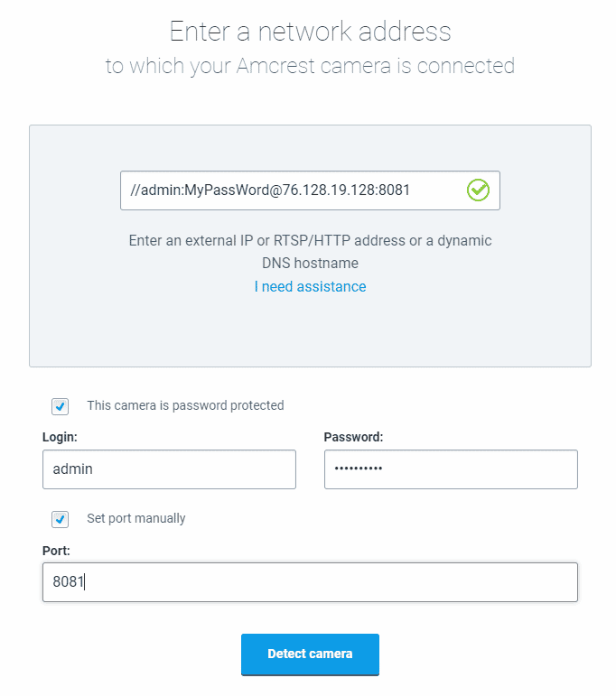This screenshot has height=696, width=616.
Task: Click the Amcrest camera subtitle text
Action: pos(310,66)
